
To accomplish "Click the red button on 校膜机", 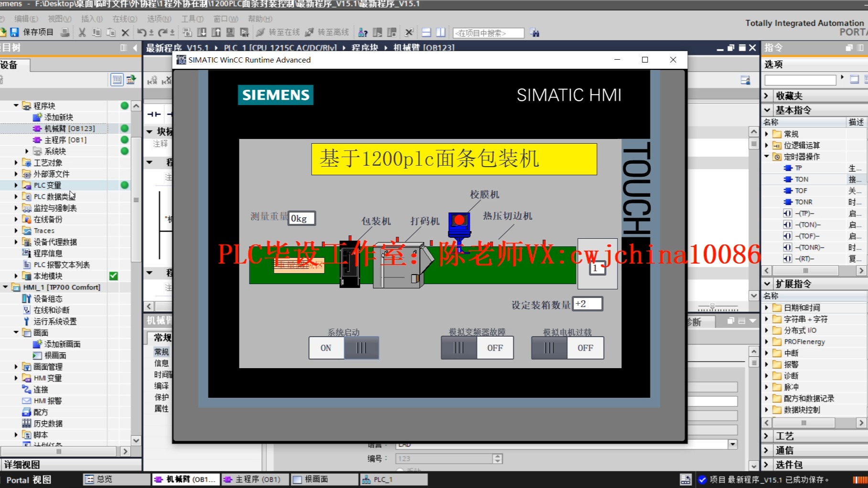I will [459, 220].
